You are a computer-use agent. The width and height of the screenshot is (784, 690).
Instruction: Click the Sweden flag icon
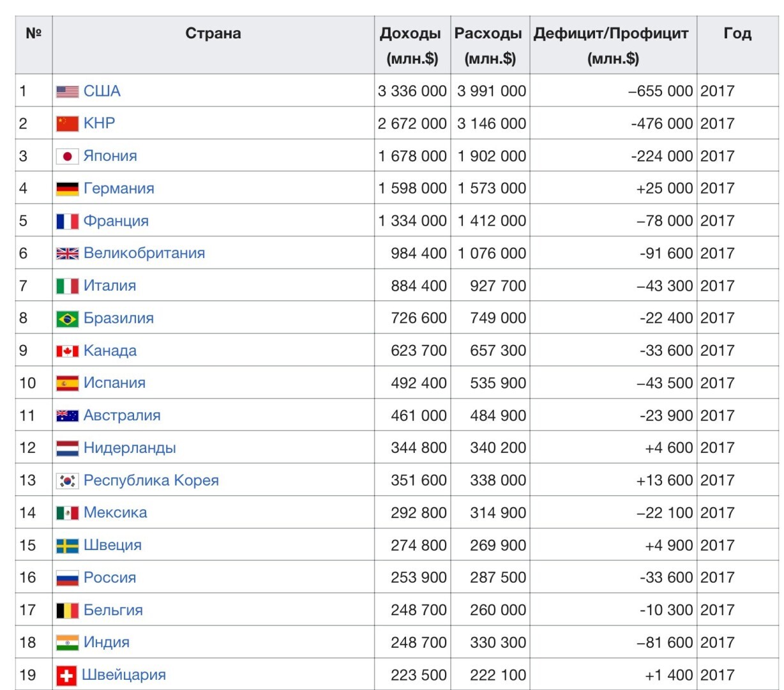[x=67, y=546]
